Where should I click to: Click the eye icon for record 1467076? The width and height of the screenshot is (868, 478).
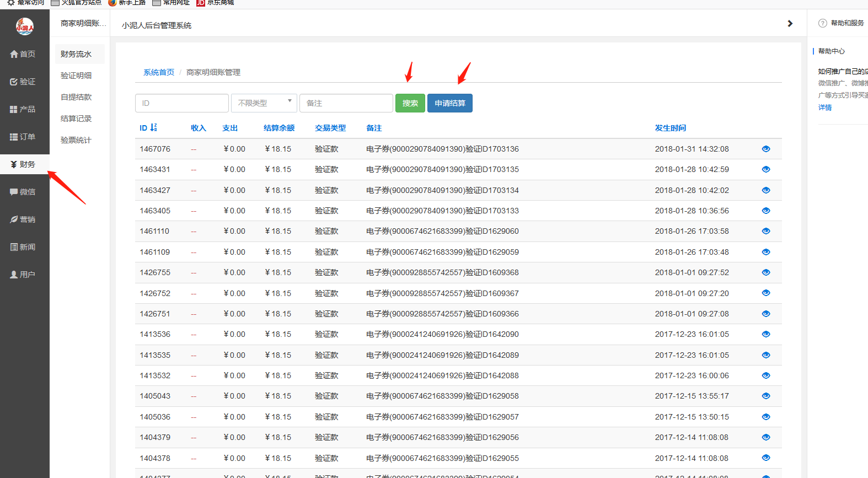(765, 149)
